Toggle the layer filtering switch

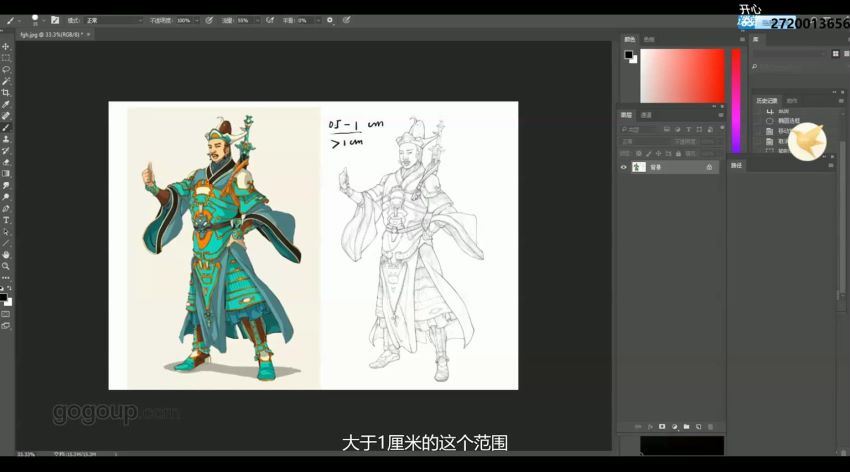(722, 128)
